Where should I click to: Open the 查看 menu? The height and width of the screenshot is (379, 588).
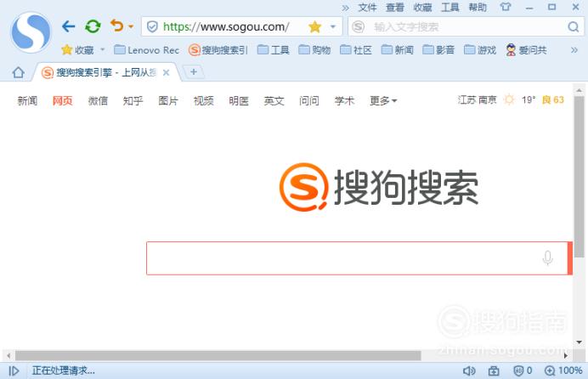point(395,8)
